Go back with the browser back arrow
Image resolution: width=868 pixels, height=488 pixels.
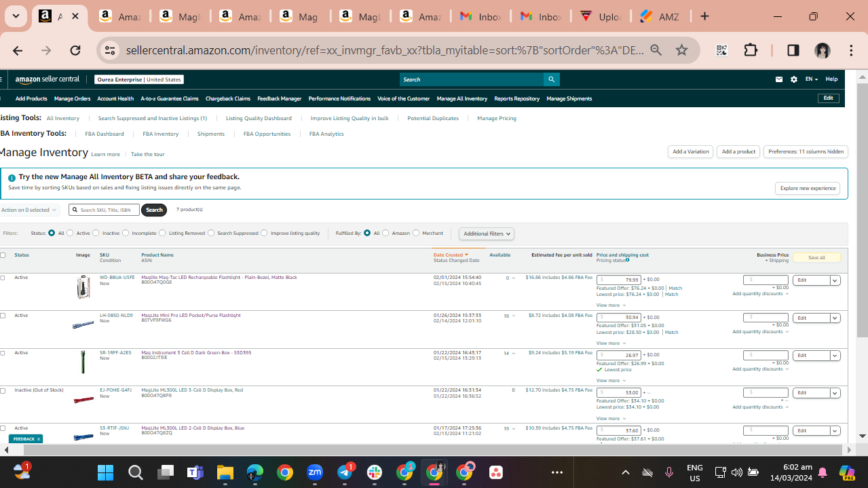coord(18,50)
